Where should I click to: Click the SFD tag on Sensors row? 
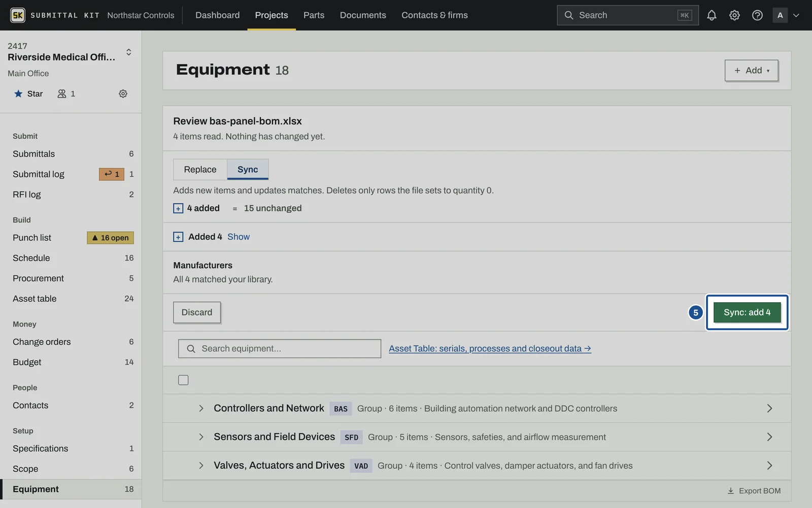(x=351, y=437)
